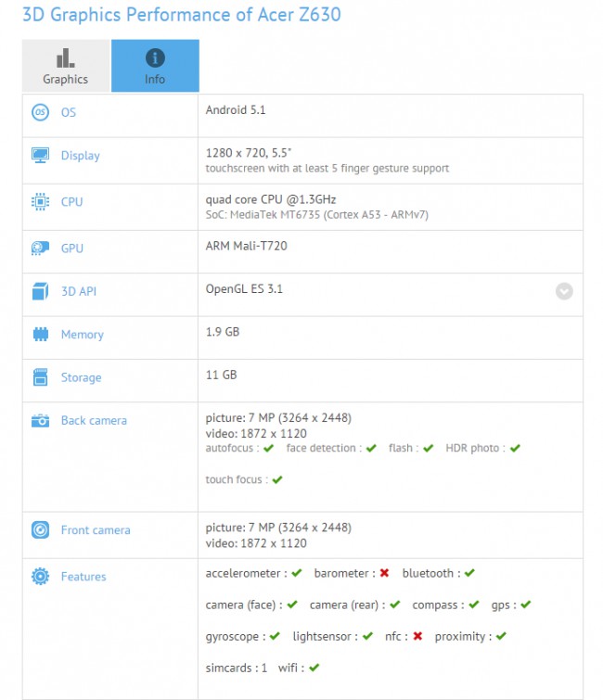Click the wifi check mark
Image resolution: width=603 pixels, height=700 pixels.
click(314, 668)
